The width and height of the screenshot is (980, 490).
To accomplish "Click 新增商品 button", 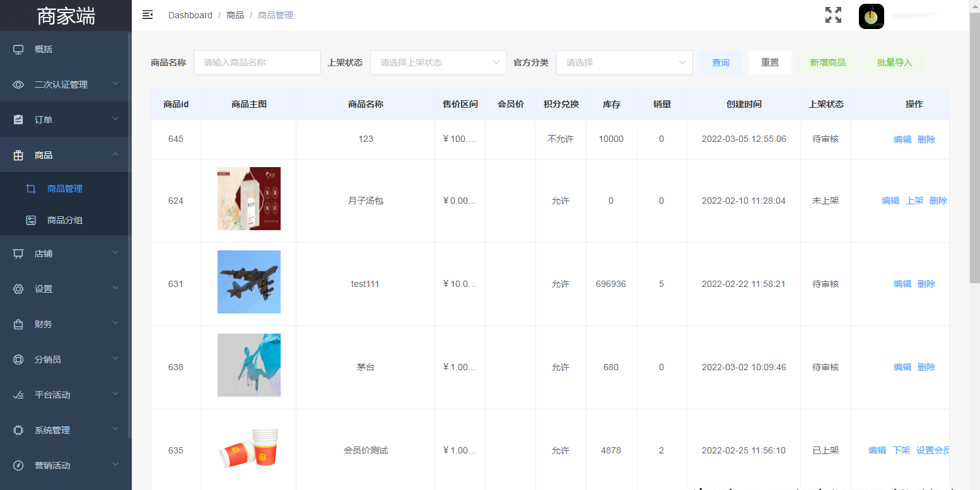I will [827, 62].
